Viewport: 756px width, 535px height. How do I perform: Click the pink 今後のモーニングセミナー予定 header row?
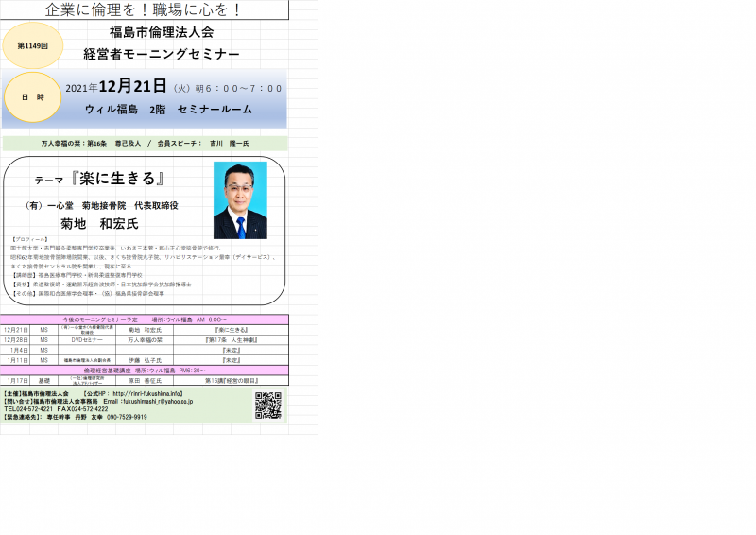pyautogui.click(x=145, y=320)
